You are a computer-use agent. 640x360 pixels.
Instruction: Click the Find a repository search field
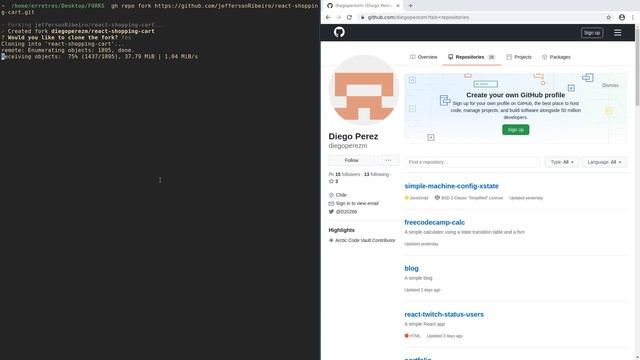(x=472, y=162)
